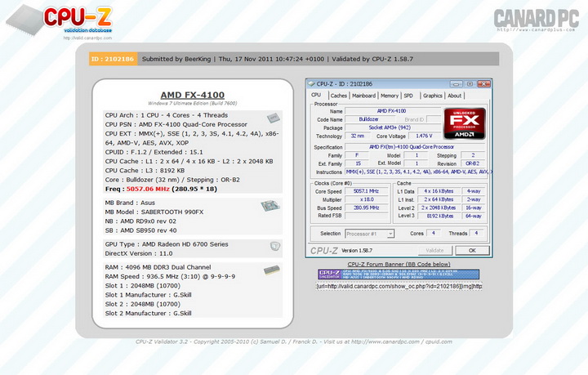
Task: Click the Multiplier x 18.0 field
Action: [x=367, y=199]
